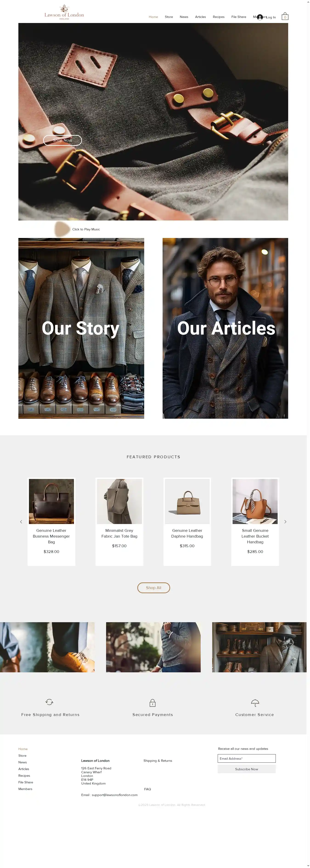Open the shopping cart bag icon
The image size is (310, 868).
tap(285, 16)
